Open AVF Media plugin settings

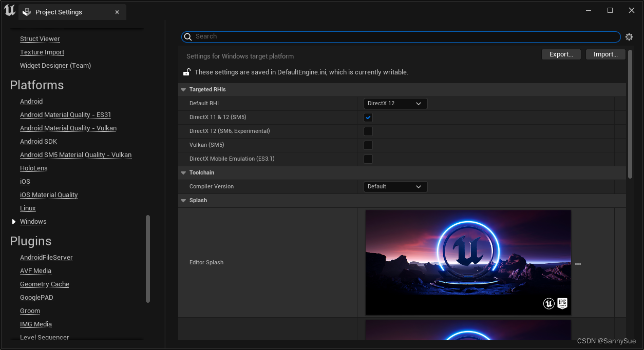point(36,271)
